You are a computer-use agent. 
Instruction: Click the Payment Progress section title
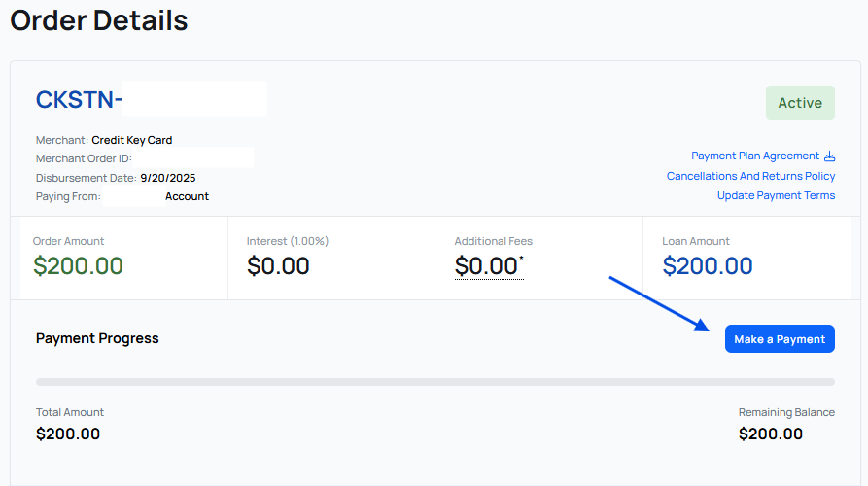tap(97, 338)
